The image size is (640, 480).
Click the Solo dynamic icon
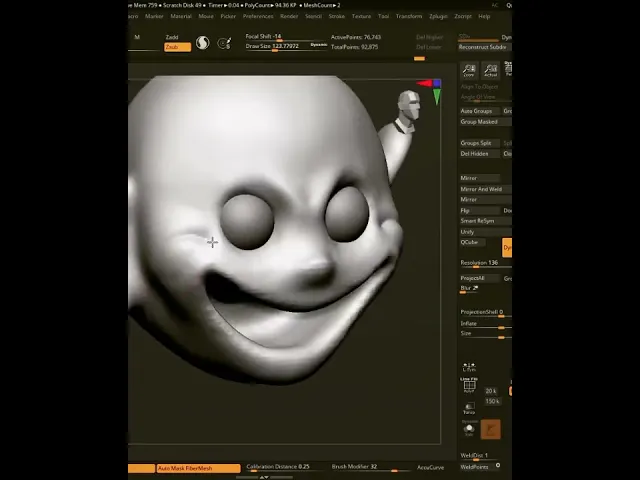pyautogui.click(x=469, y=429)
